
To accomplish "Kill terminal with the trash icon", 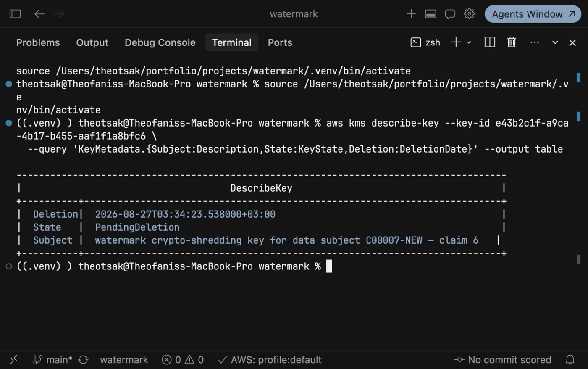I will point(512,42).
